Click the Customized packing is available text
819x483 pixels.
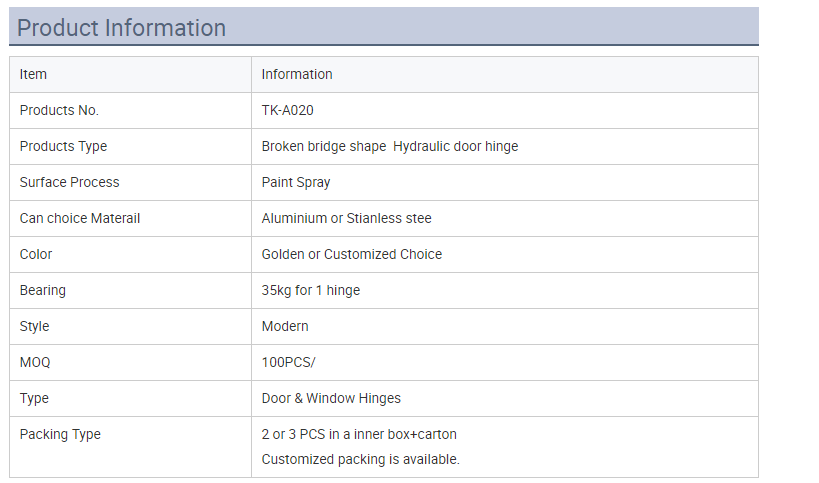point(361,460)
